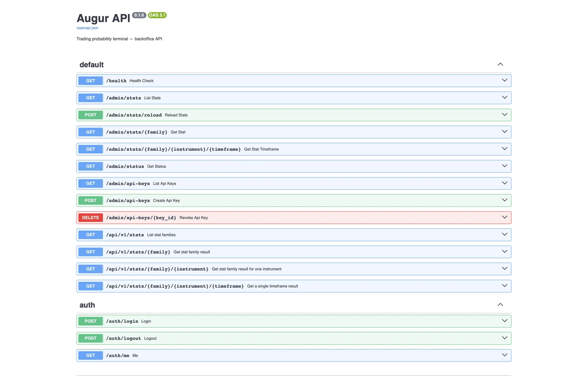Click the auth section heading
Viewport: 588px width, 376px height.
point(87,305)
